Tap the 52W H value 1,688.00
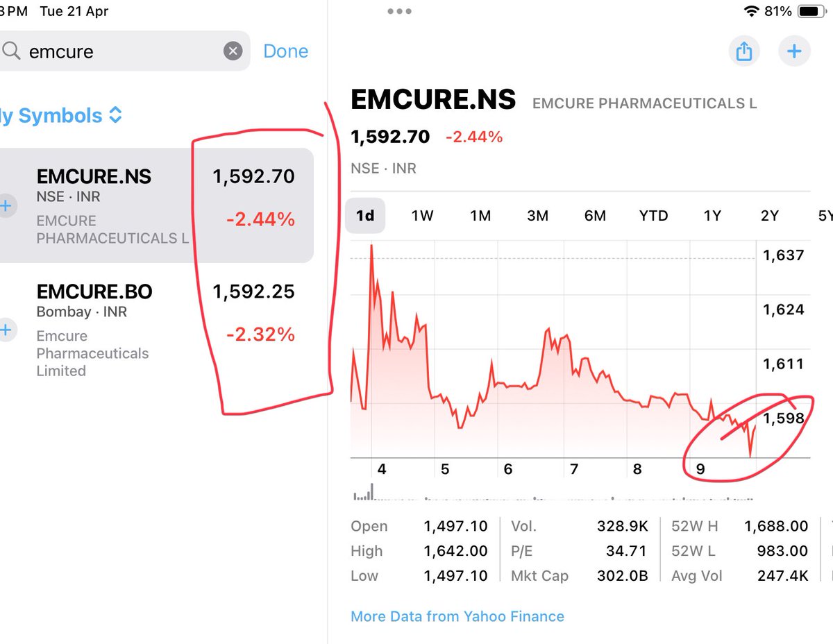The height and width of the screenshot is (644, 833). 776,527
